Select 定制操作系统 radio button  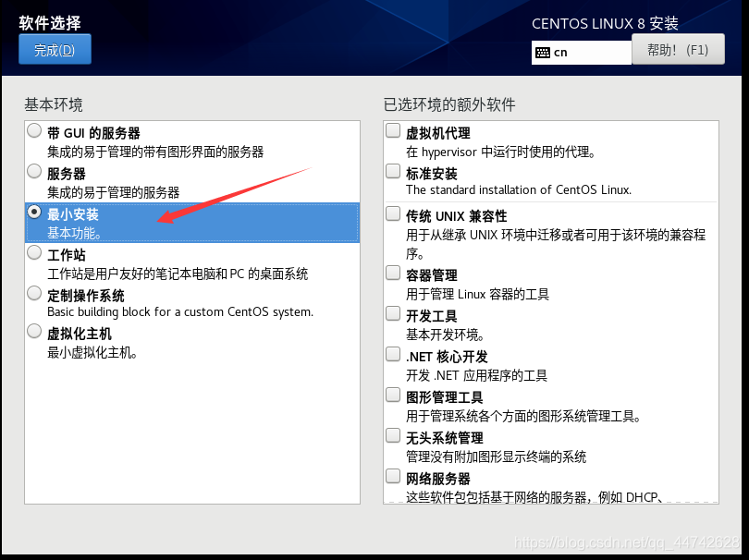[34, 293]
